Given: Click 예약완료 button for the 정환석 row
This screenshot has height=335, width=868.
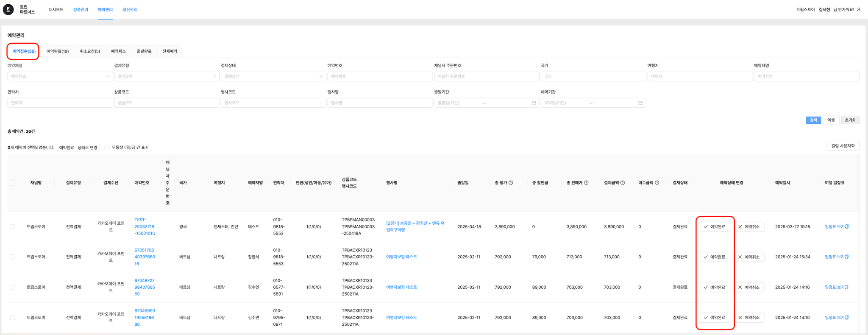Looking at the screenshot, I should point(715,257).
